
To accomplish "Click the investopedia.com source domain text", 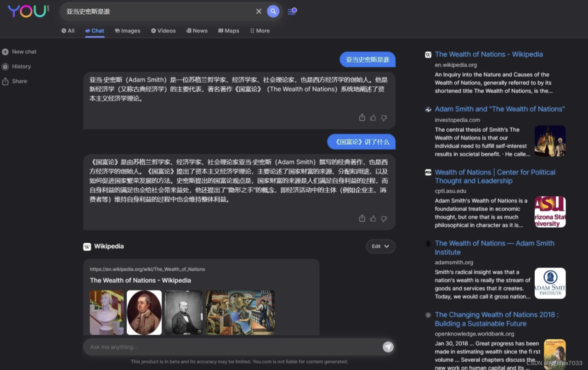I will click(x=458, y=120).
